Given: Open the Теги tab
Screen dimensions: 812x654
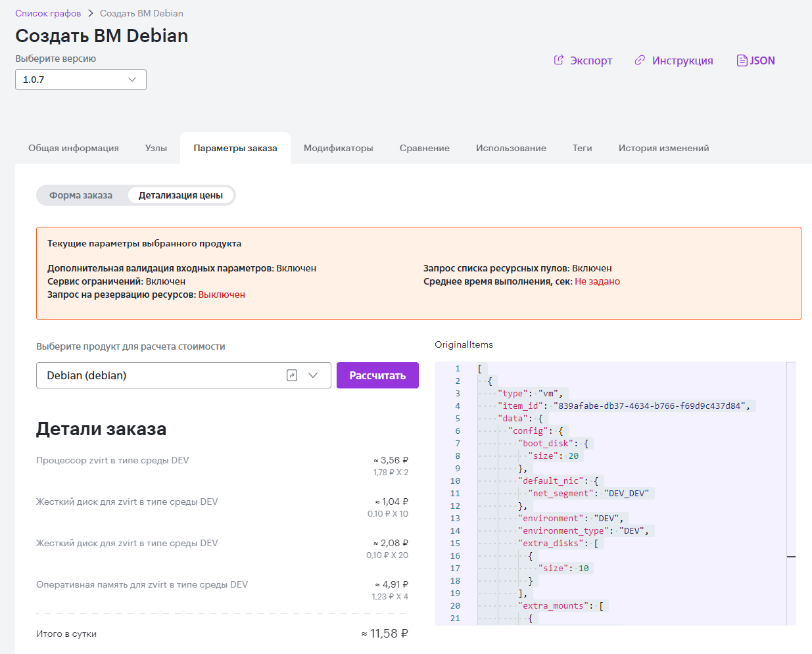Looking at the screenshot, I should tap(583, 148).
